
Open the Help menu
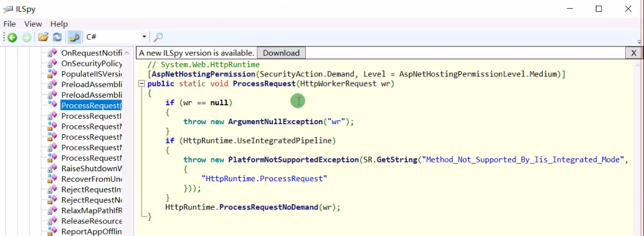tap(59, 24)
